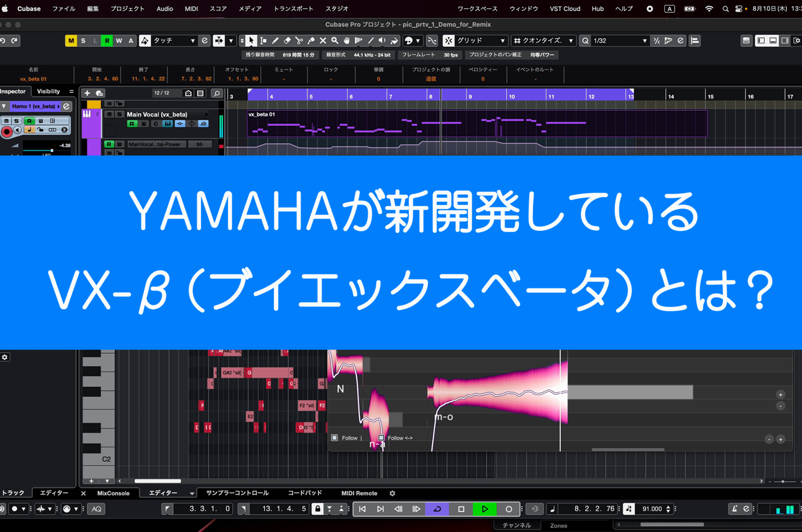Select the Zoom tool in the toolbar

pos(335,40)
